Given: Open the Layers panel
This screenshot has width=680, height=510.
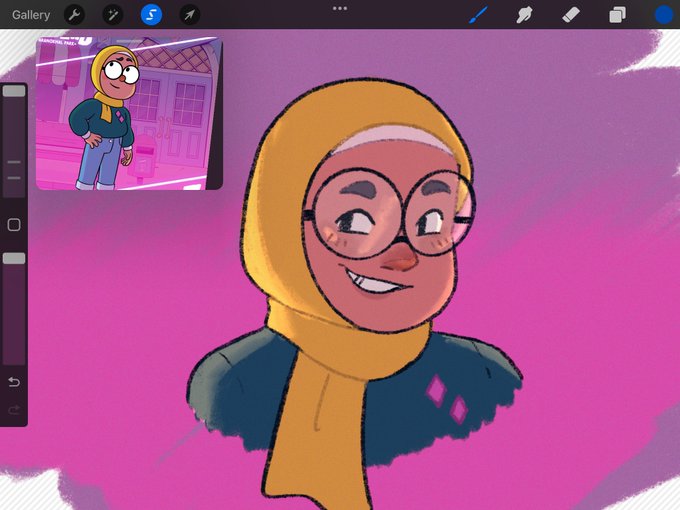Looking at the screenshot, I should coord(617,15).
